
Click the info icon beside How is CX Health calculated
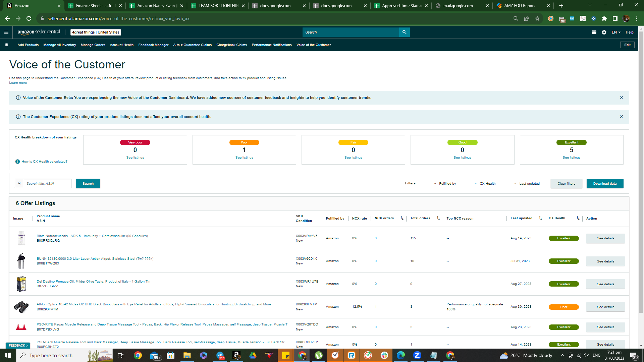pyautogui.click(x=18, y=162)
